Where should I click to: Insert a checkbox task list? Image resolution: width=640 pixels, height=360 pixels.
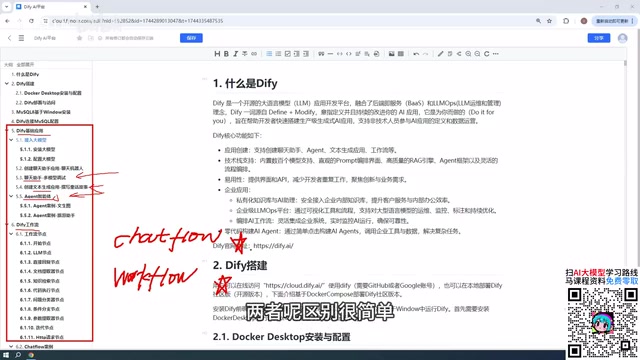(x=287, y=54)
